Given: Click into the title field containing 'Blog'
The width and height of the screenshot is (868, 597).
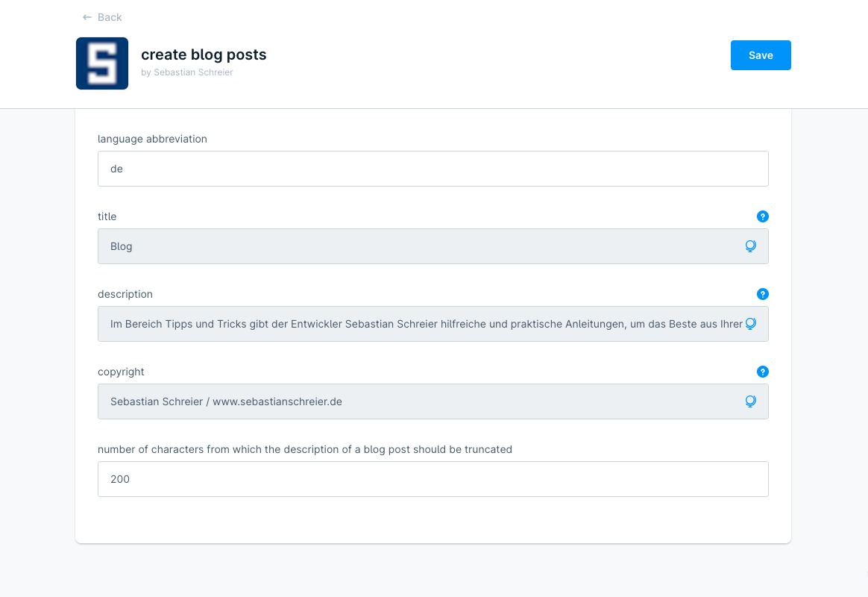Looking at the screenshot, I should 418,246.
